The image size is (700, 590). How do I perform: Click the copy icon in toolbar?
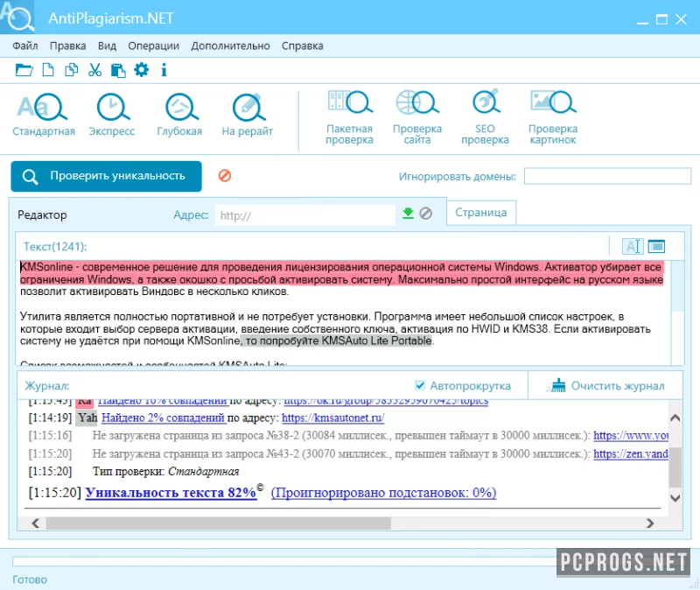72,70
